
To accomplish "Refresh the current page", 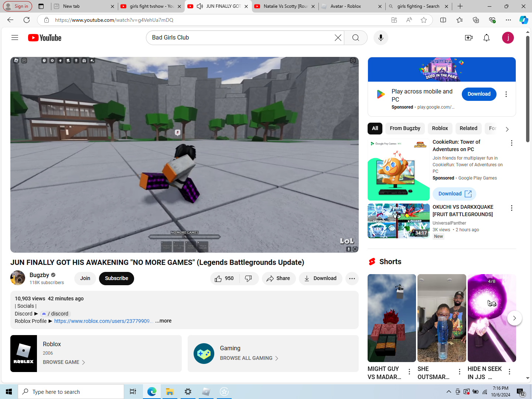I will [x=27, y=20].
